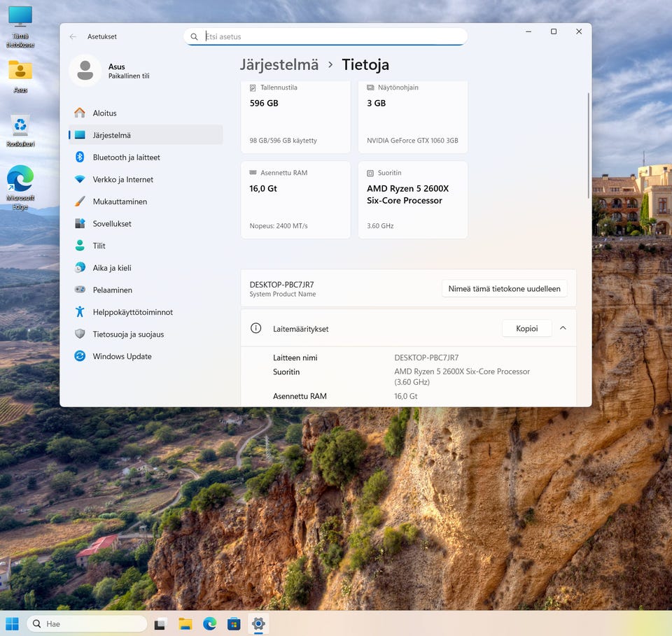Image resolution: width=672 pixels, height=636 pixels.
Task: Select Aloitus in the sidebar
Action: pos(146,113)
